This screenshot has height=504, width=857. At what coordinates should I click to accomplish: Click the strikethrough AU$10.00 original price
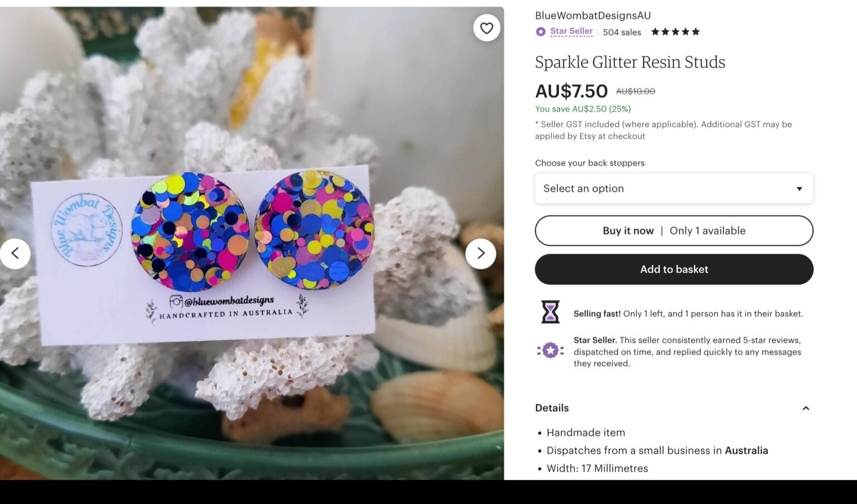(x=634, y=91)
